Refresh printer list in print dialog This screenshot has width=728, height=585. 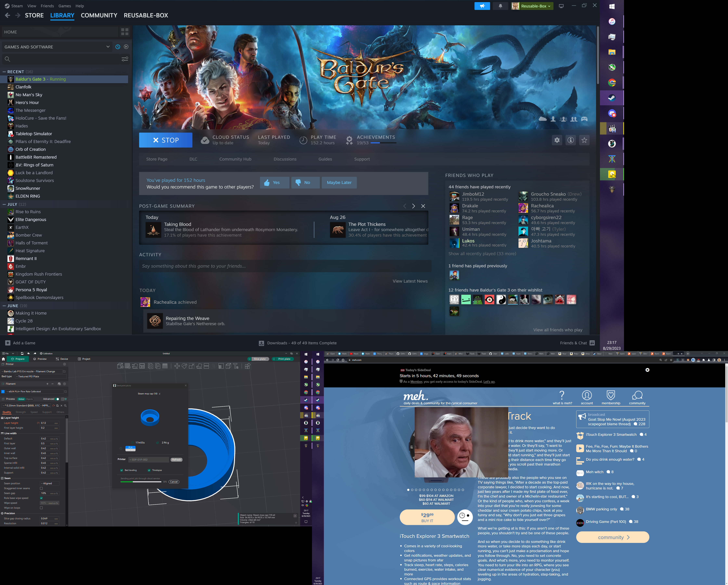pos(177,460)
